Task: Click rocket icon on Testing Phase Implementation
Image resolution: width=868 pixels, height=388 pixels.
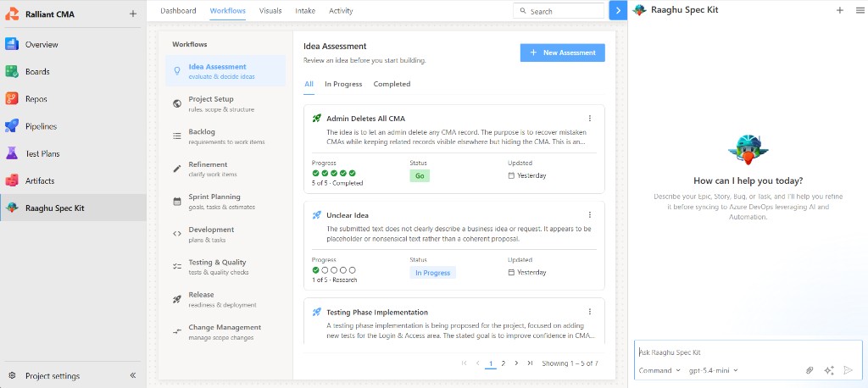Action: pyautogui.click(x=317, y=312)
